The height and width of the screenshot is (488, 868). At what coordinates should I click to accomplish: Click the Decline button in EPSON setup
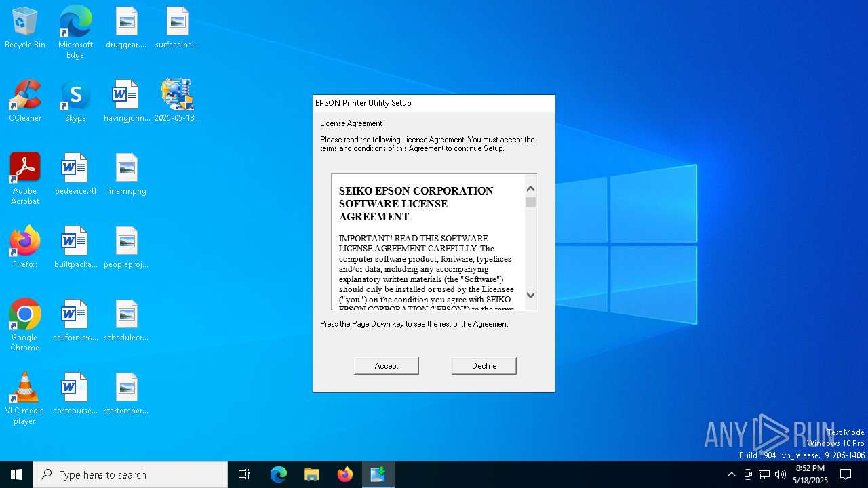click(484, 366)
